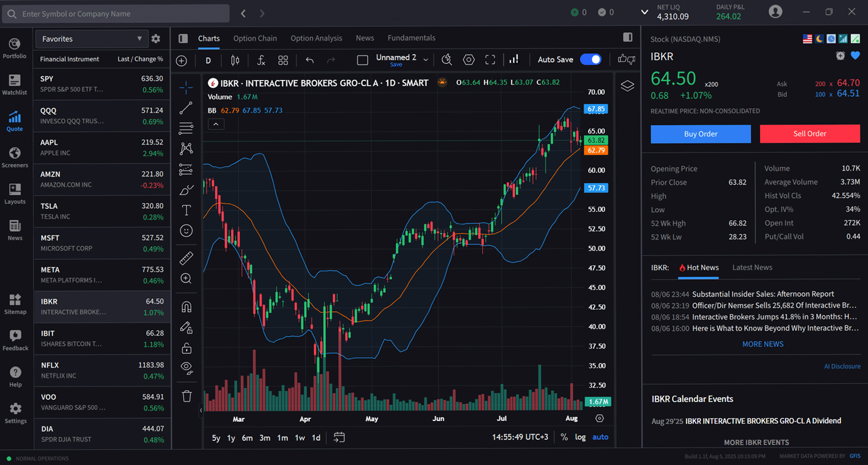Viewport: 868px width, 465px height.
Task: Click the symbol search input field
Action: pos(116,14)
